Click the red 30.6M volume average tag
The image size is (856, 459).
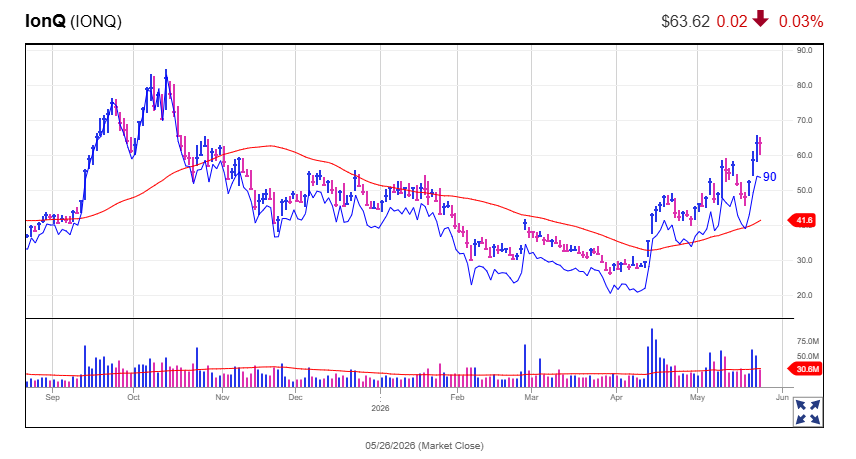[804, 369]
